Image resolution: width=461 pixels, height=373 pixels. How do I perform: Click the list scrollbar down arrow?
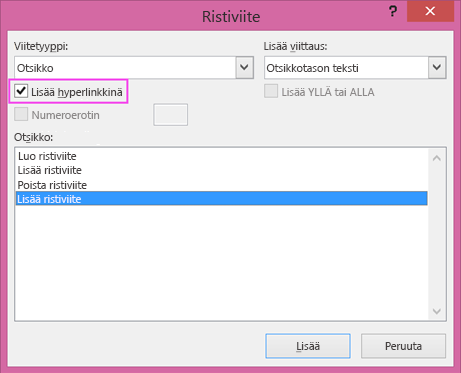437,311
